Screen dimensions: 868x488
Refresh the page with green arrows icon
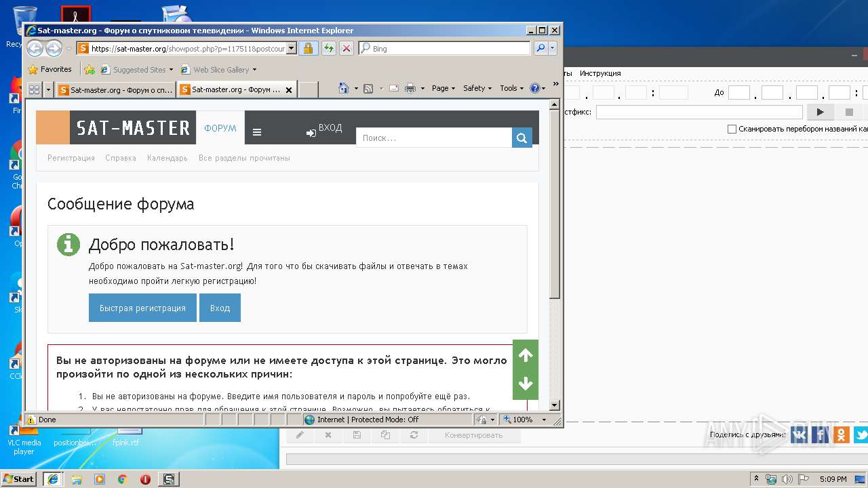(328, 48)
